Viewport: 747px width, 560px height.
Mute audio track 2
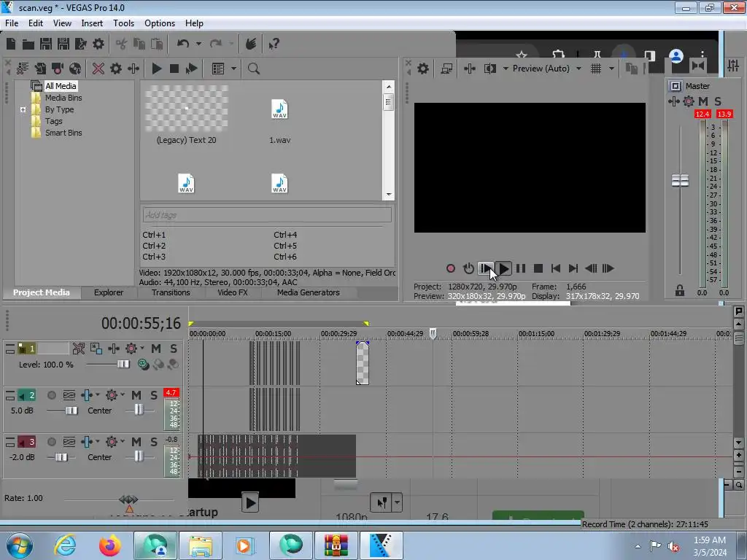pyautogui.click(x=136, y=395)
